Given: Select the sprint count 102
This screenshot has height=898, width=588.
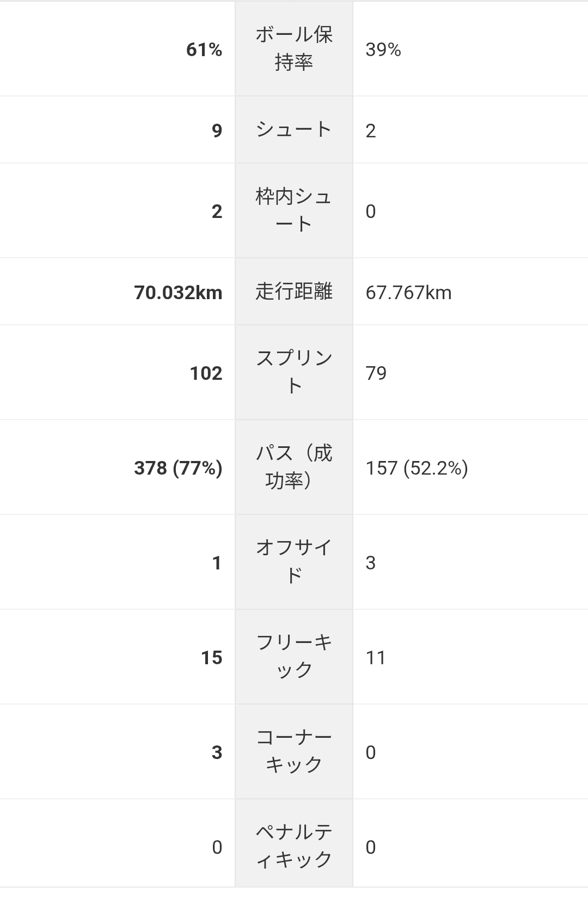Looking at the screenshot, I should tap(206, 373).
